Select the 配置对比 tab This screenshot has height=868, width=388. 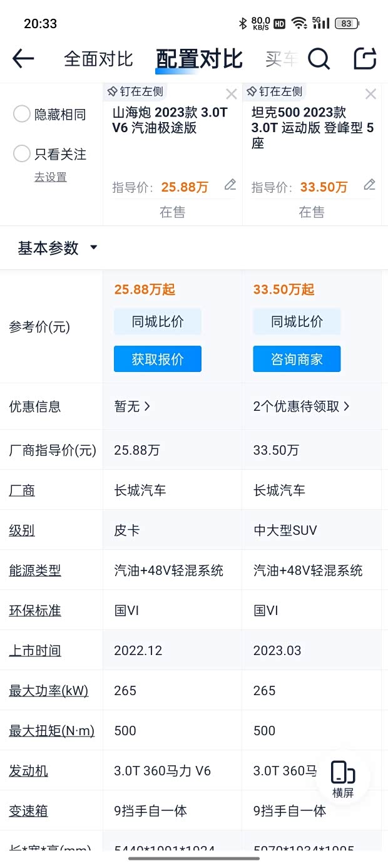tap(199, 59)
